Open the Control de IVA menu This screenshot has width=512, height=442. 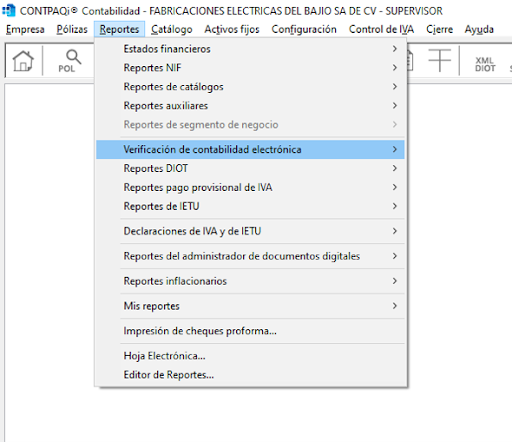point(381,29)
